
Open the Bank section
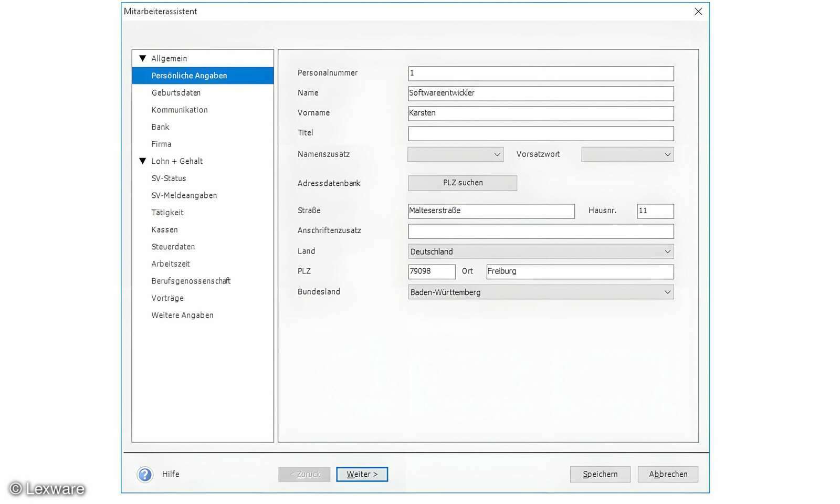[x=160, y=127]
